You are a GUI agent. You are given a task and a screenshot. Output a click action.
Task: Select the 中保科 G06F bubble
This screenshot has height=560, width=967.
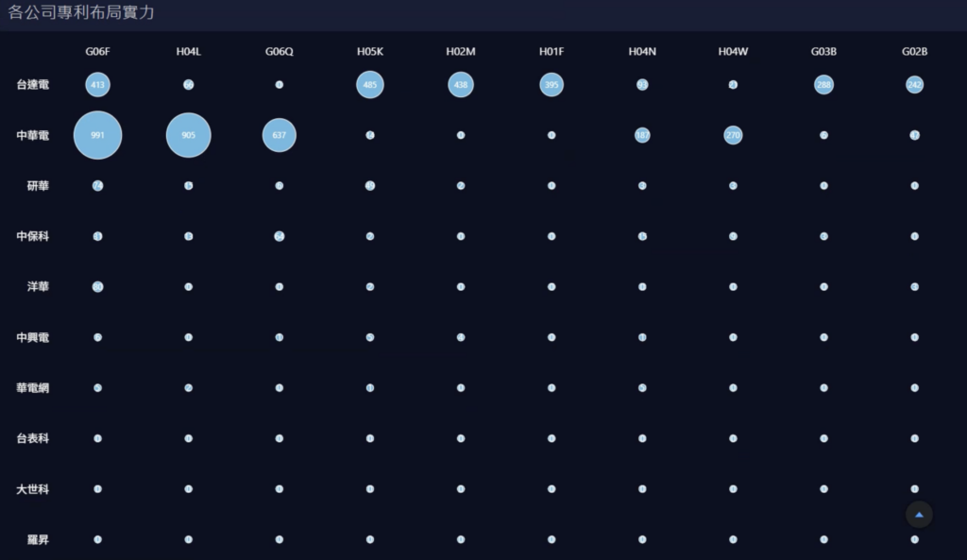tap(97, 236)
